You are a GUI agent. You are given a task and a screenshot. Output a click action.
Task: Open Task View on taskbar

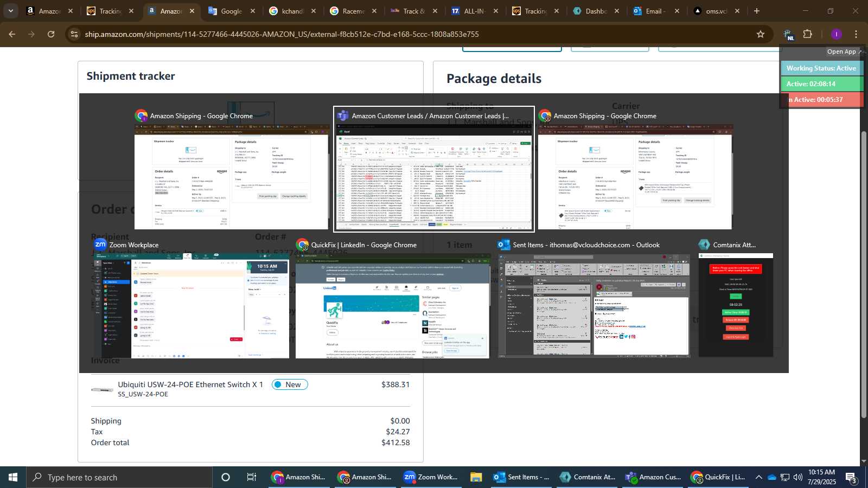pyautogui.click(x=251, y=477)
